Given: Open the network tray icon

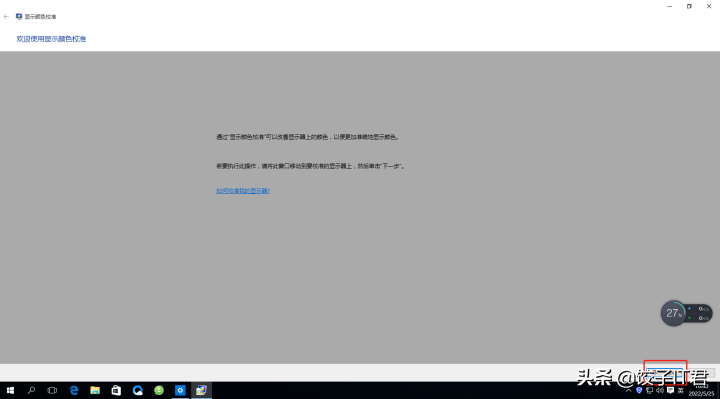Looking at the screenshot, I should pos(649,391).
